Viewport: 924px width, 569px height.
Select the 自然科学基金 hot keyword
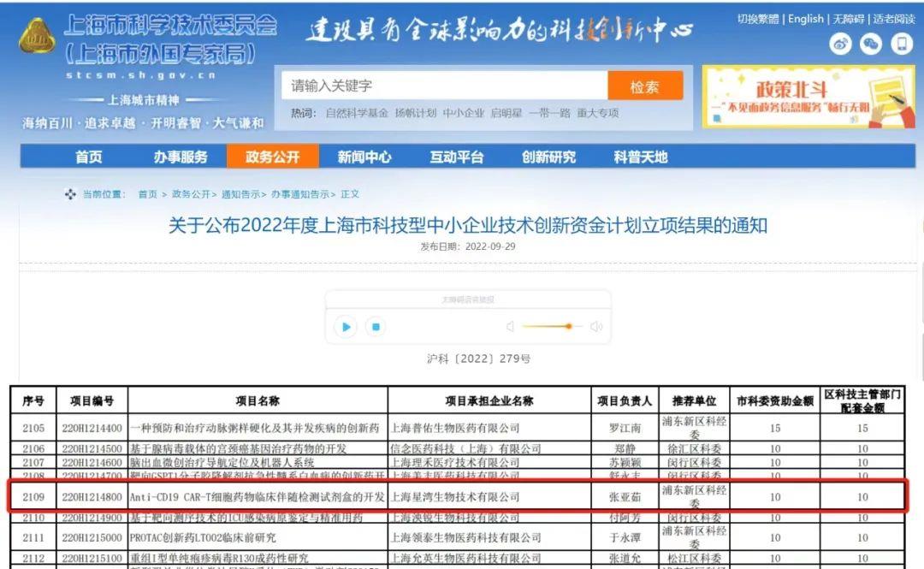pyautogui.click(x=357, y=113)
